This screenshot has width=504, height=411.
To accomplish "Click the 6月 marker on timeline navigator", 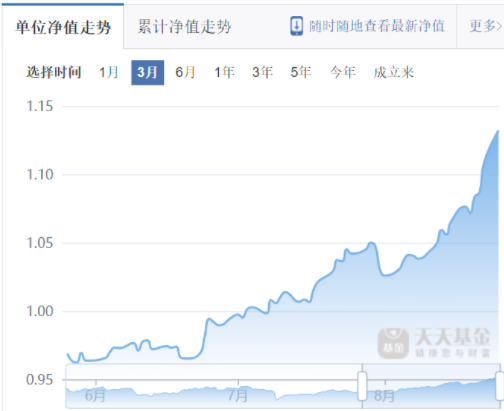I will tap(95, 396).
